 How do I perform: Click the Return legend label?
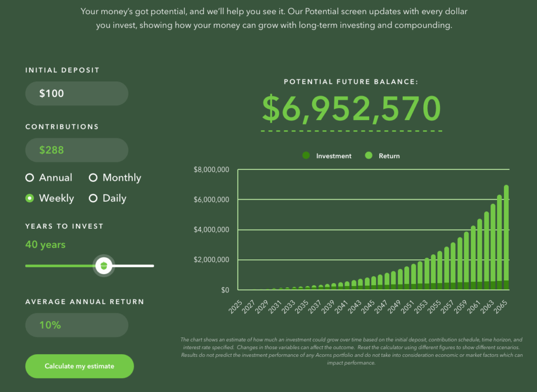click(x=389, y=156)
